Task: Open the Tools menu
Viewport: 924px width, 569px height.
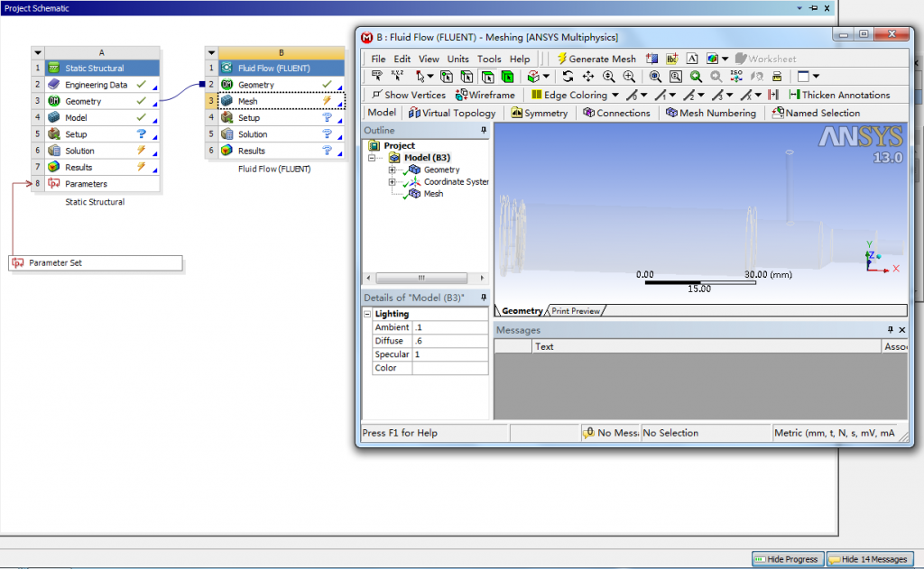Action: [489, 59]
